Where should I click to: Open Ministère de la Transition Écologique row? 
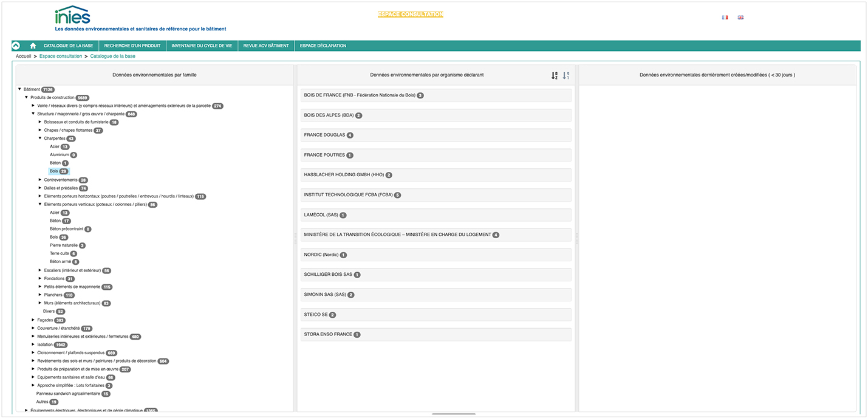pyautogui.click(x=436, y=235)
